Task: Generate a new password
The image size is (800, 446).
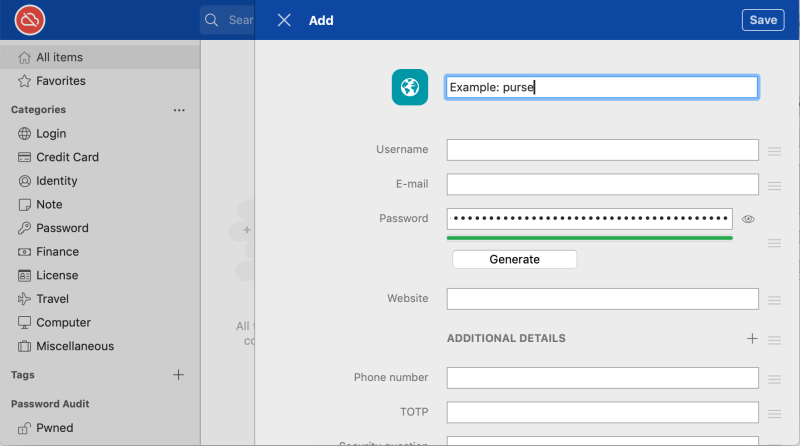Action: coord(514,259)
